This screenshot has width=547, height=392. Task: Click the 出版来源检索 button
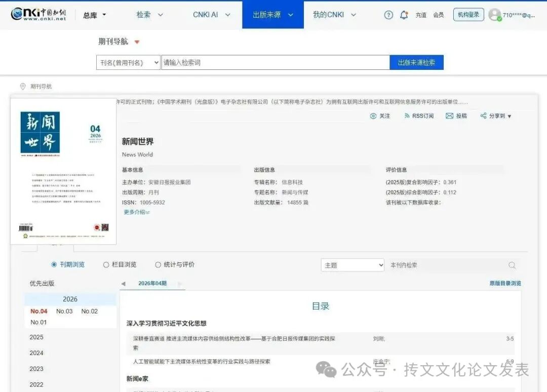pos(416,62)
